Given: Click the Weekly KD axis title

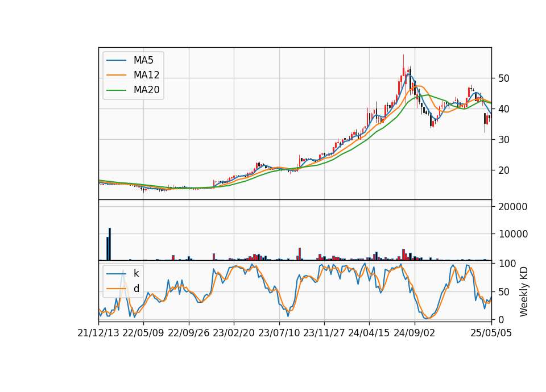Looking at the screenshot, I should coord(524,292).
